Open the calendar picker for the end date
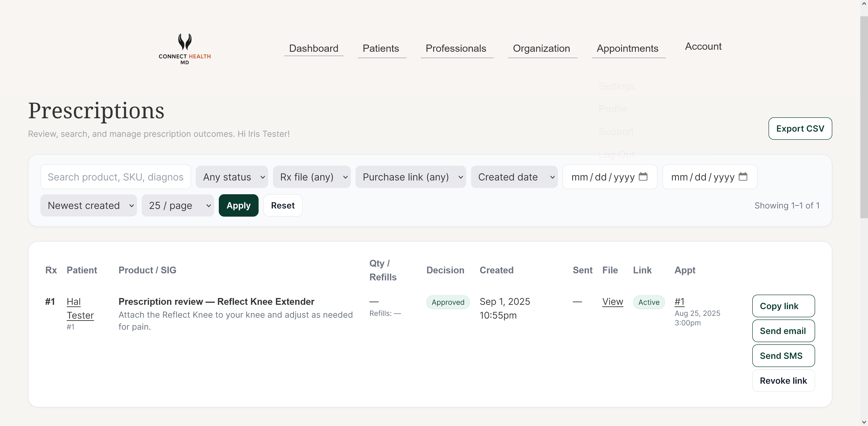Screen dimensions: 868x426 [x=744, y=177]
